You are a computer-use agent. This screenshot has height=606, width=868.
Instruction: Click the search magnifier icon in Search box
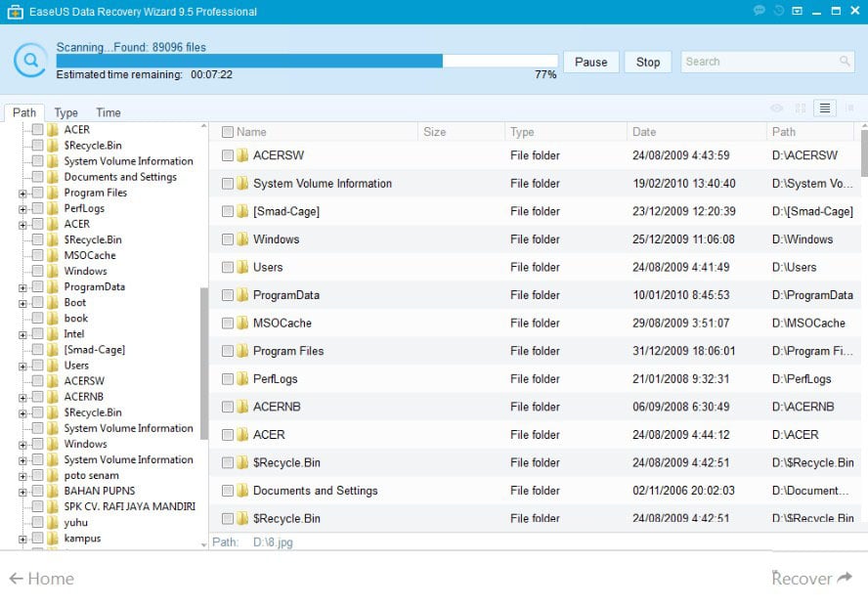845,61
